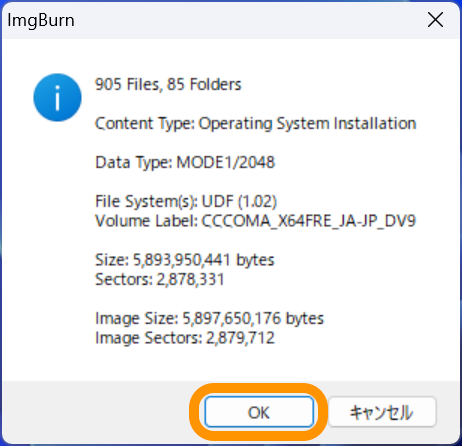Screen dimensions: 462x446
Task: Click the キャンセル (Cancel) button
Action: click(x=382, y=412)
